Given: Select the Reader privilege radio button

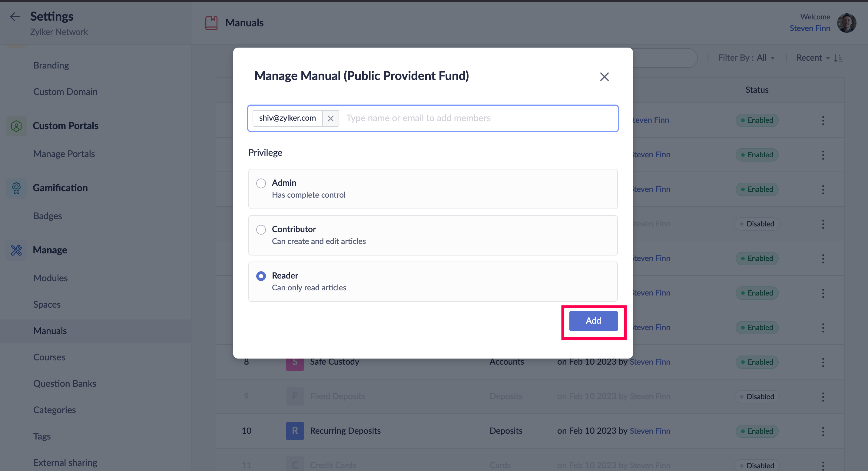Looking at the screenshot, I should (x=261, y=276).
